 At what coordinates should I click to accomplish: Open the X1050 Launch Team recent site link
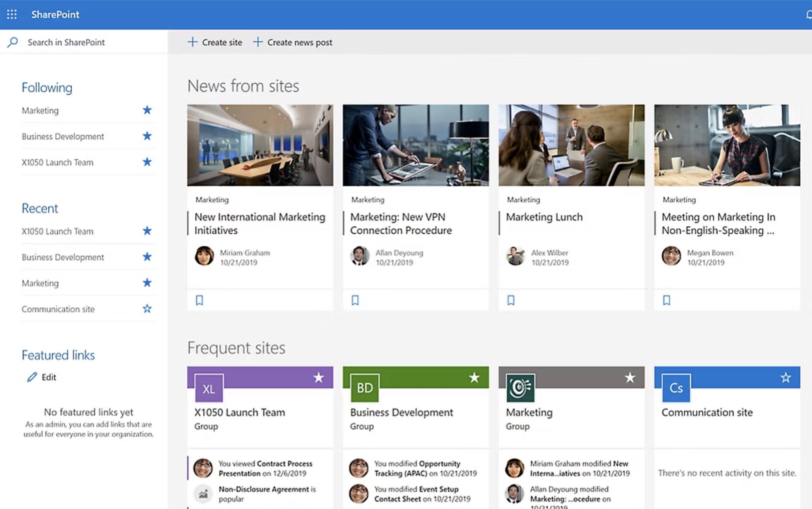click(57, 231)
